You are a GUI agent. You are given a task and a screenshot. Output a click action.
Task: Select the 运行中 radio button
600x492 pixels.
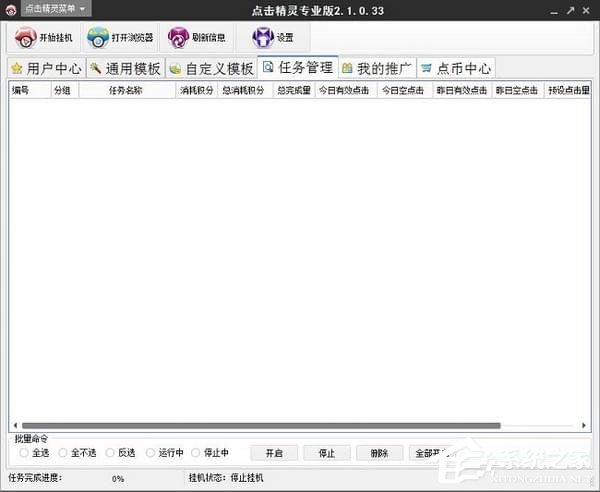click(x=150, y=453)
